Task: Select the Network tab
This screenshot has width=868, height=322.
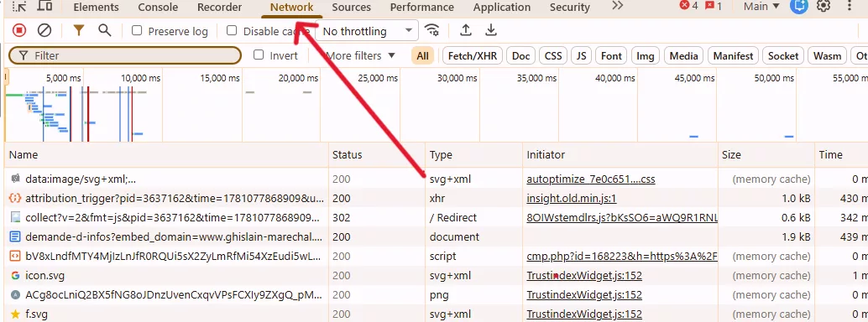Action: point(291,8)
